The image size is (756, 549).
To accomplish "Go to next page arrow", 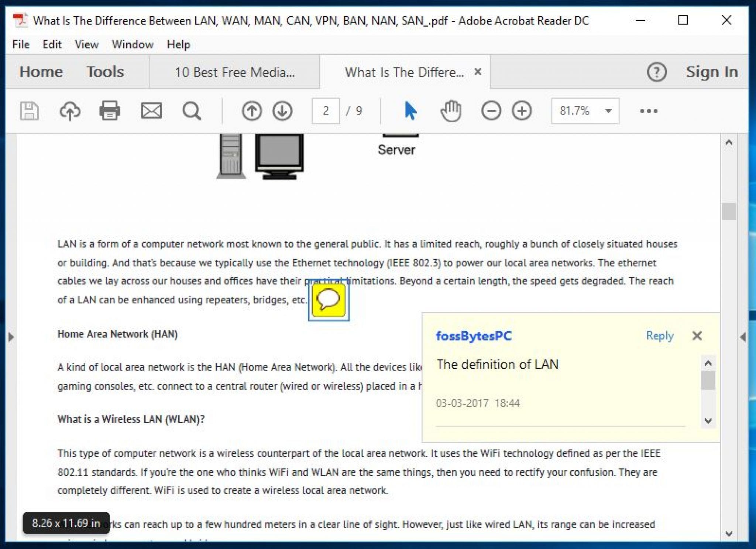I will tap(282, 110).
